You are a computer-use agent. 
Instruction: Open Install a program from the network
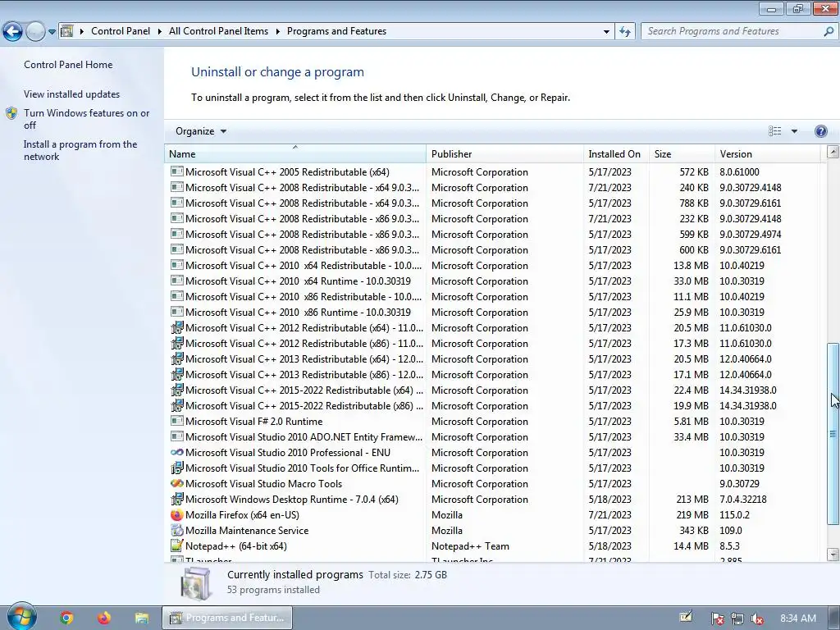[x=80, y=151]
